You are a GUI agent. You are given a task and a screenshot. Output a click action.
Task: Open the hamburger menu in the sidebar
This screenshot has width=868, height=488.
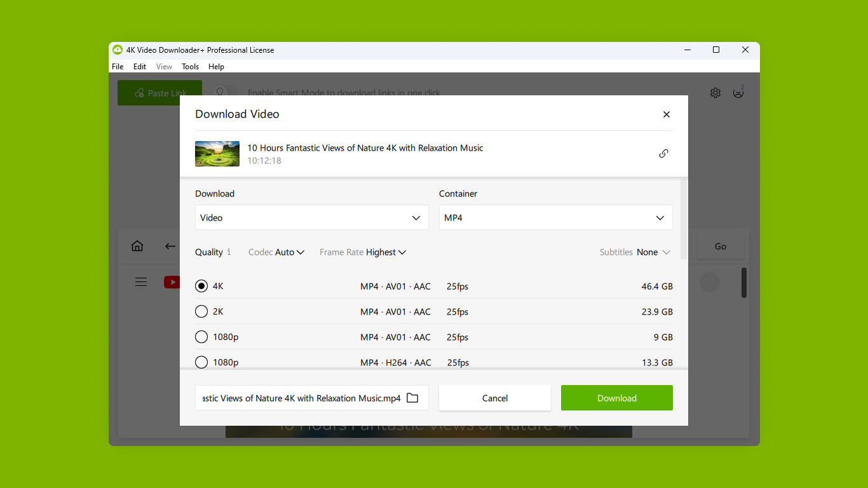tap(140, 281)
